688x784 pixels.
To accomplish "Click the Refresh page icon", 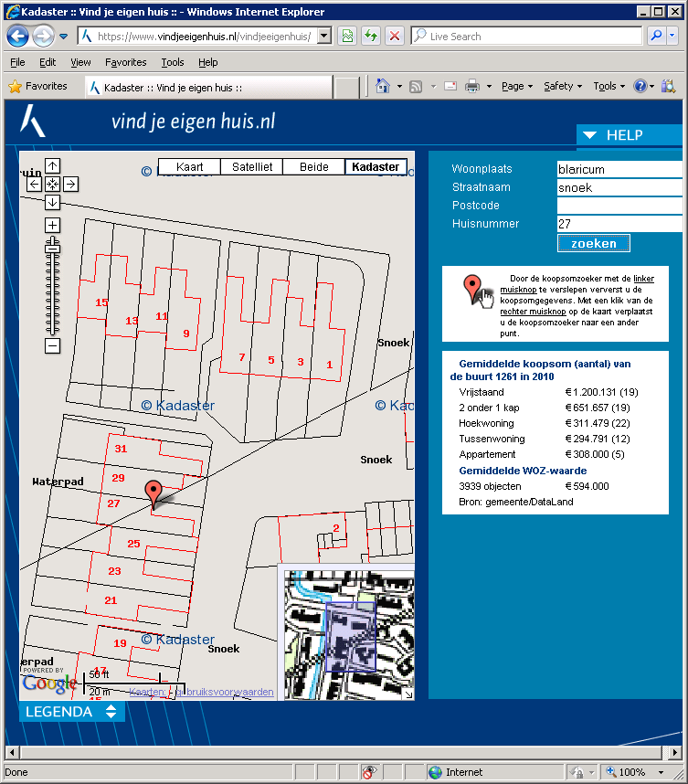I will click(x=371, y=36).
